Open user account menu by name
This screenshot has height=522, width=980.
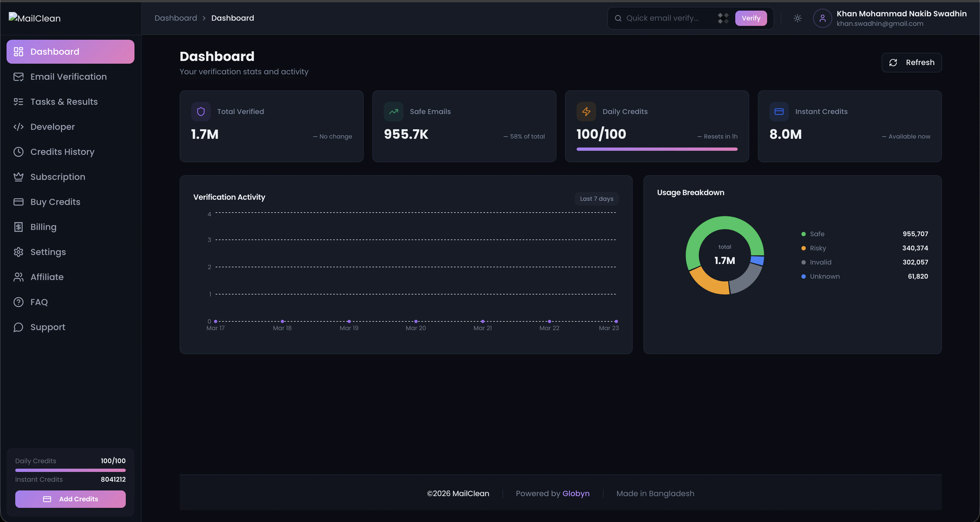[x=901, y=14]
